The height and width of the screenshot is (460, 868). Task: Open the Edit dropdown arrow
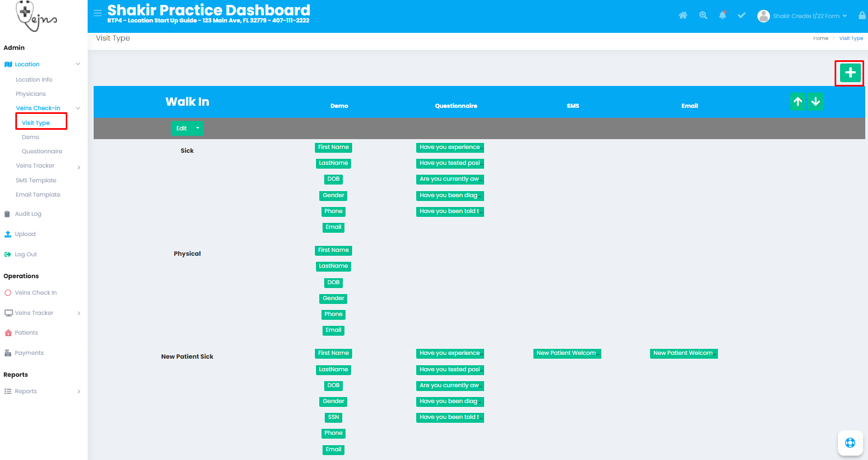point(198,128)
